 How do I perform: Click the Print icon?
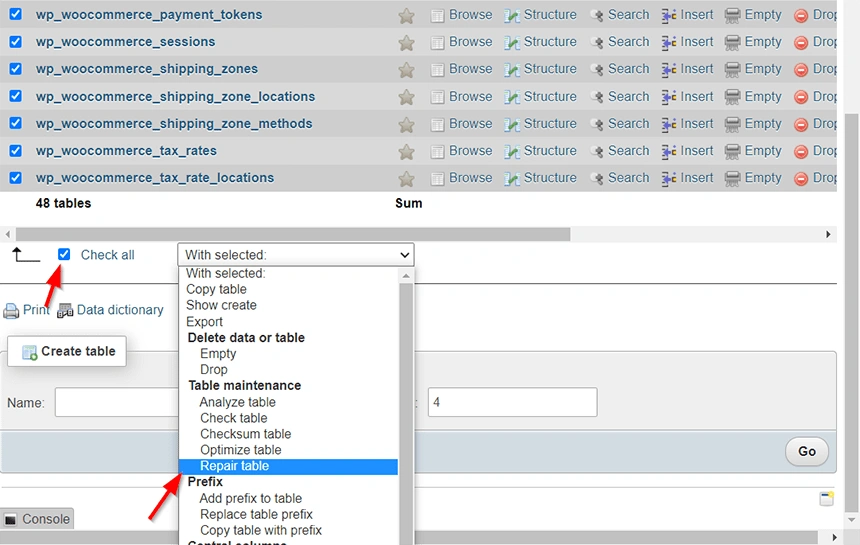pyautogui.click(x=12, y=311)
